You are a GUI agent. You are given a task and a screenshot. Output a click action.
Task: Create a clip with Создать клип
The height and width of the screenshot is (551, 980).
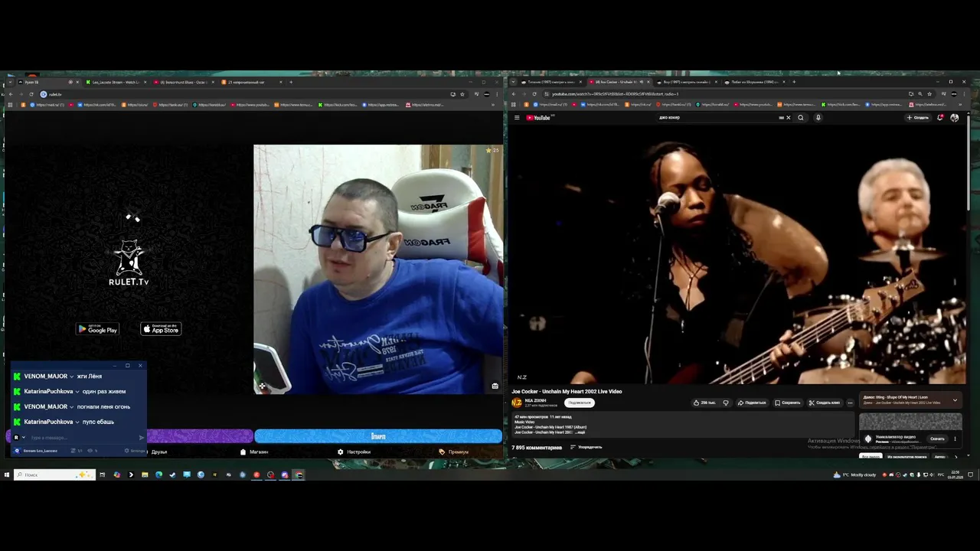[824, 403]
